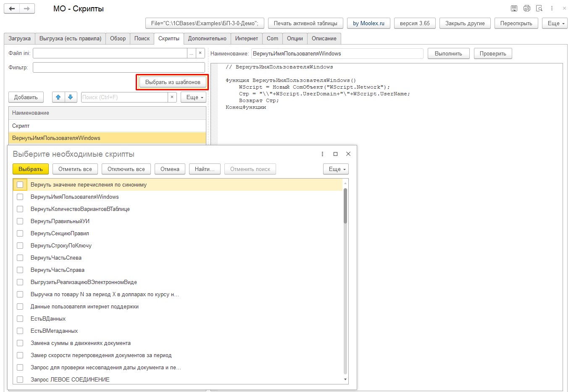This screenshot has height=392, width=571.
Task: Run script with the Выполнить button
Action: pyautogui.click(x=448, y=53)
